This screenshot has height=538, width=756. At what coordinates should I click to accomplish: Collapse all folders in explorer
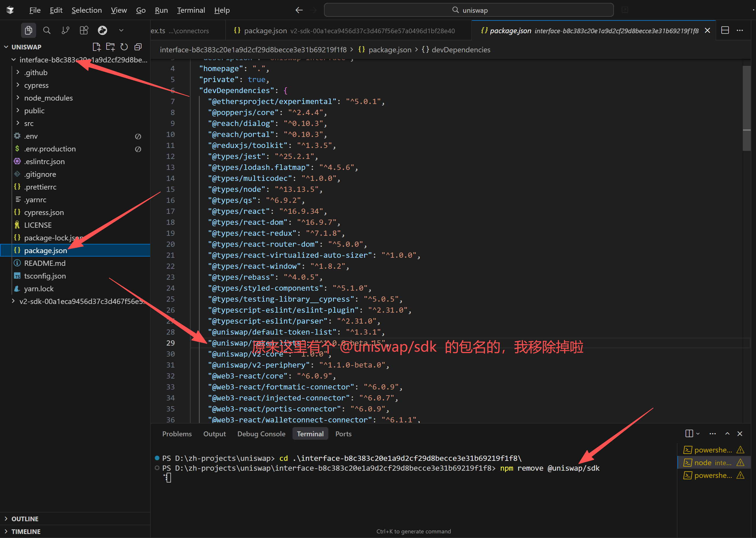pyautogui.click(x=138, y=47)
